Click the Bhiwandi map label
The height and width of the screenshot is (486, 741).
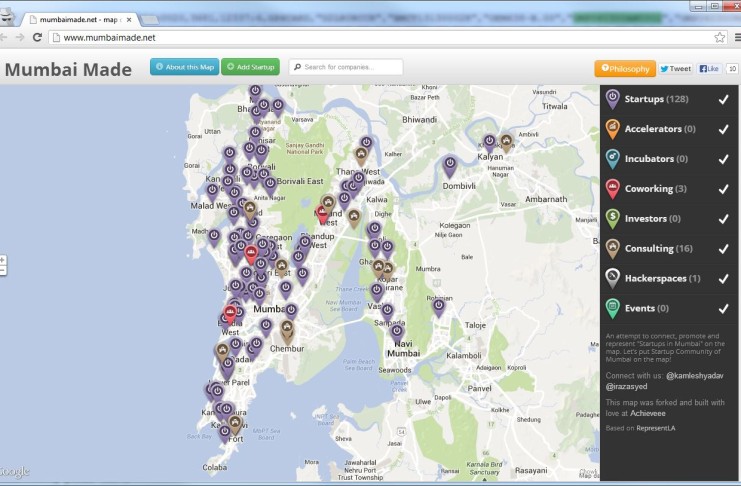[x=419, y=120]
